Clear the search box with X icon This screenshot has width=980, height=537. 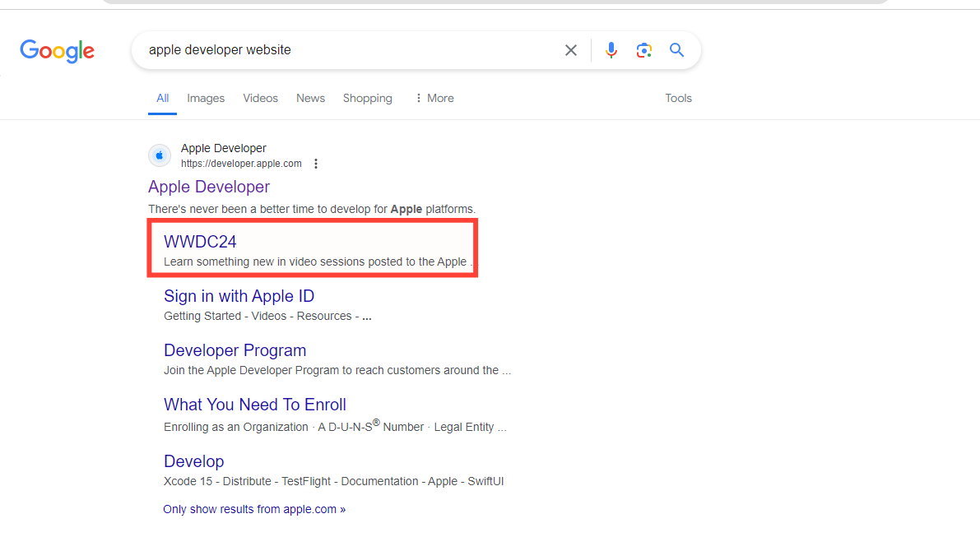tap(570, 50)
